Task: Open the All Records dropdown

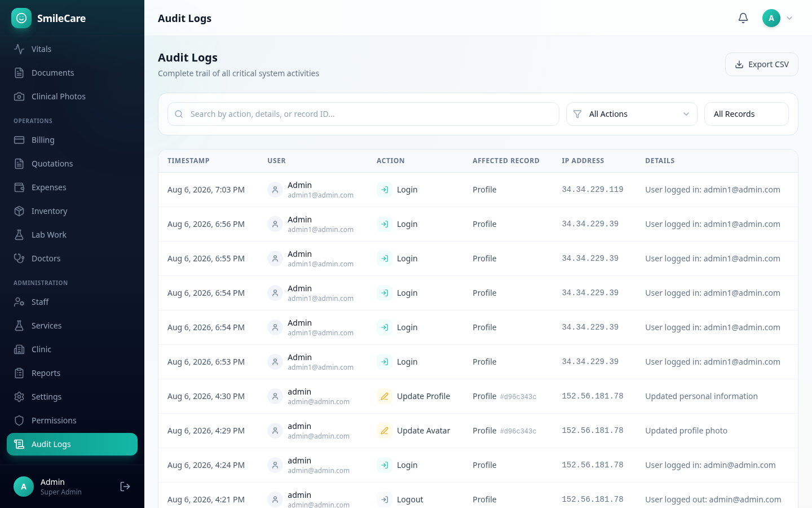Action: [747, 114]
